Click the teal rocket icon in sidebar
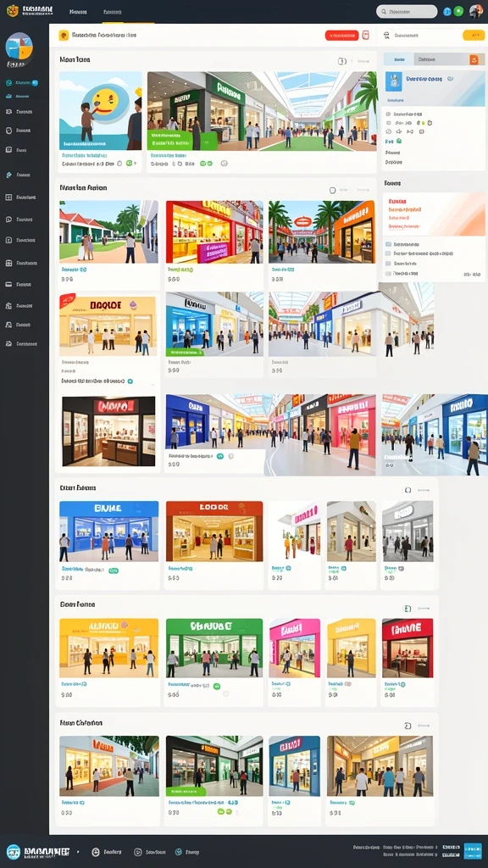This screenshot has width=488, height=868. [8, 175]
